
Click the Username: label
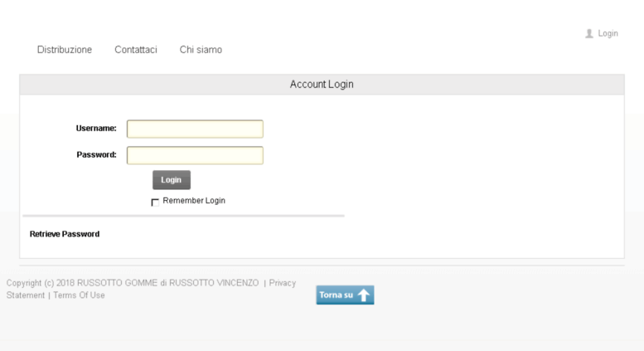tap(96, 129)
